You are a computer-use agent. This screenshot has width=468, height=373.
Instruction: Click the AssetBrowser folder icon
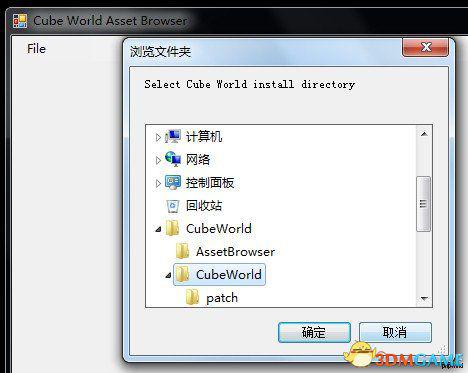[183, 251]
